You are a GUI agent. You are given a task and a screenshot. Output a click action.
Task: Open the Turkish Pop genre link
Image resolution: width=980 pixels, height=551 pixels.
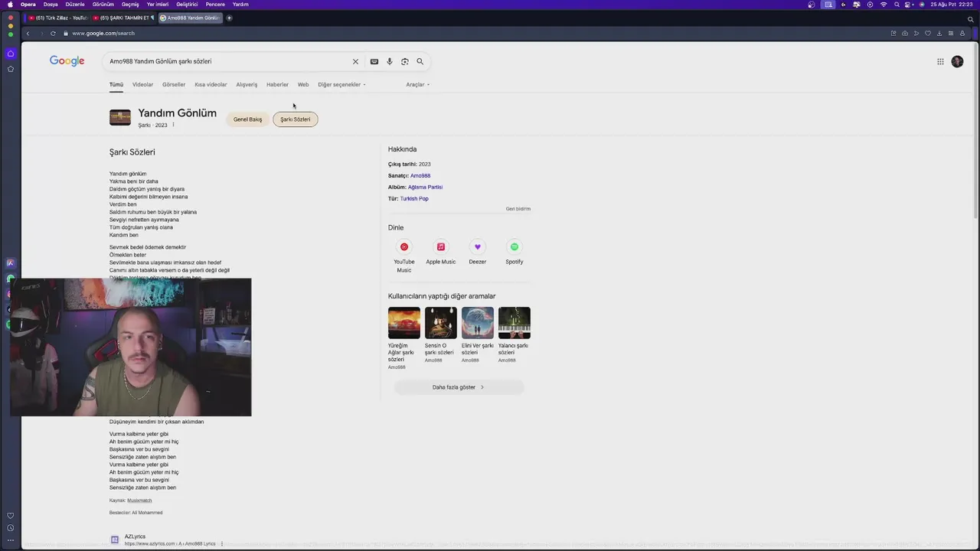(x=414, y=198)
